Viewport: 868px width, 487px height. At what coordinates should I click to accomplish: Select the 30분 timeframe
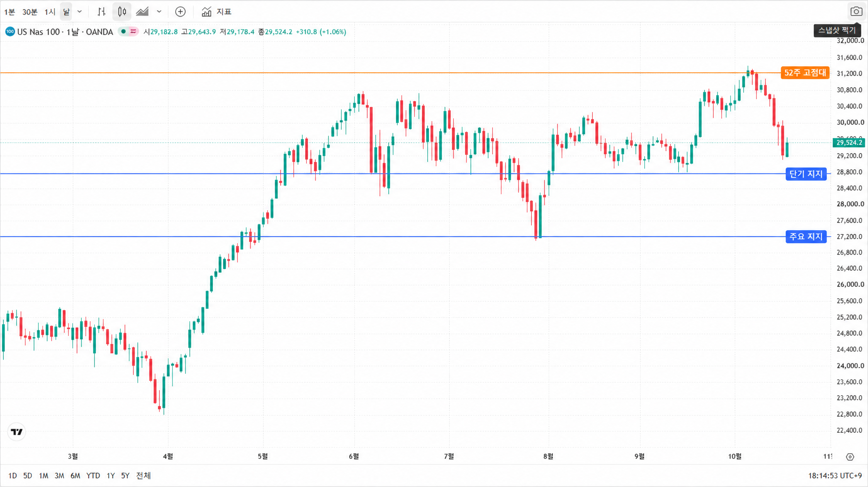point(30,12)
